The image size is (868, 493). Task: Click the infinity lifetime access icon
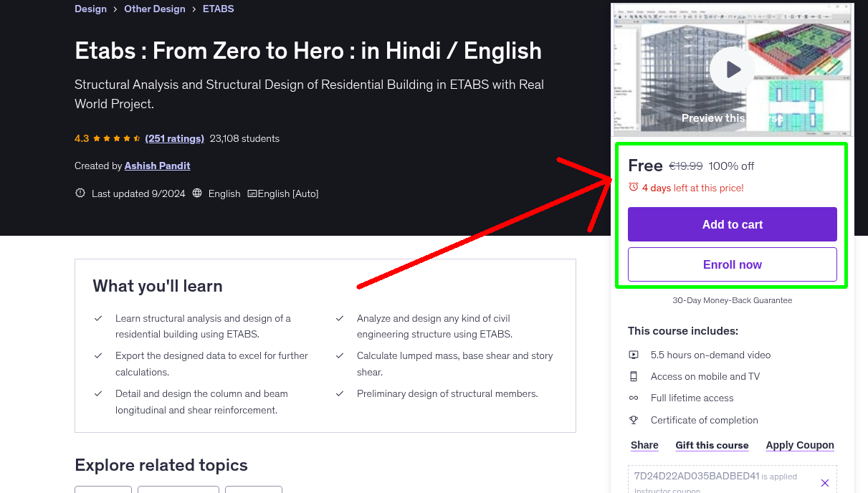pos(634,398)
